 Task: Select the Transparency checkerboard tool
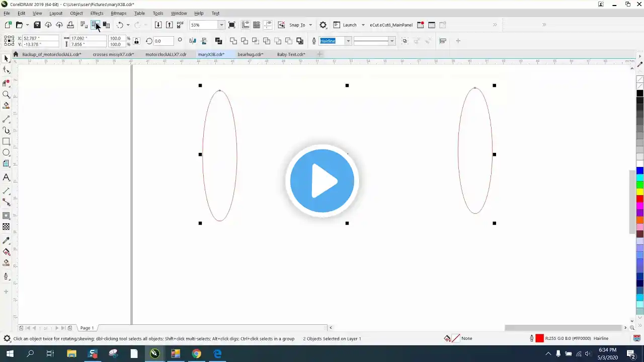click(6, 227)
